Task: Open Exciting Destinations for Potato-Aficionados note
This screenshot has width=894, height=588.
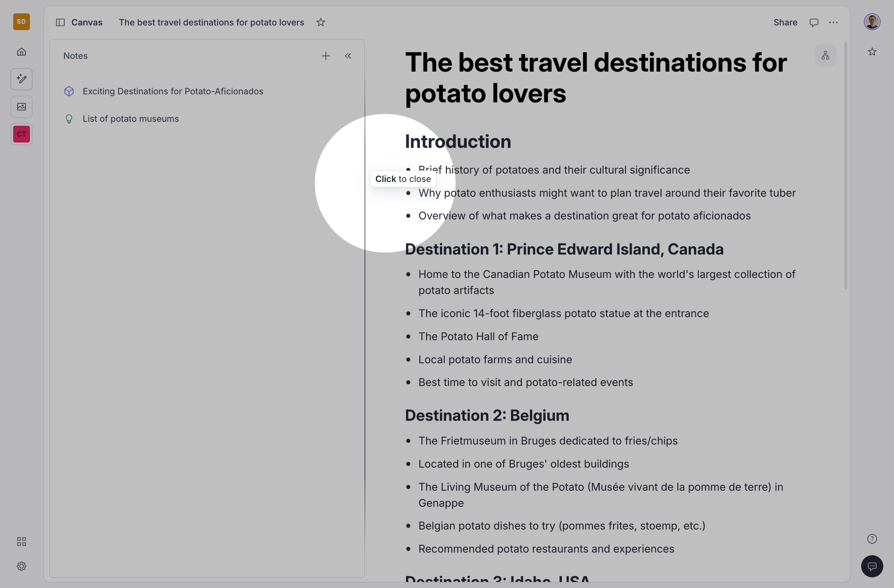Action: (x=173, y=91)
